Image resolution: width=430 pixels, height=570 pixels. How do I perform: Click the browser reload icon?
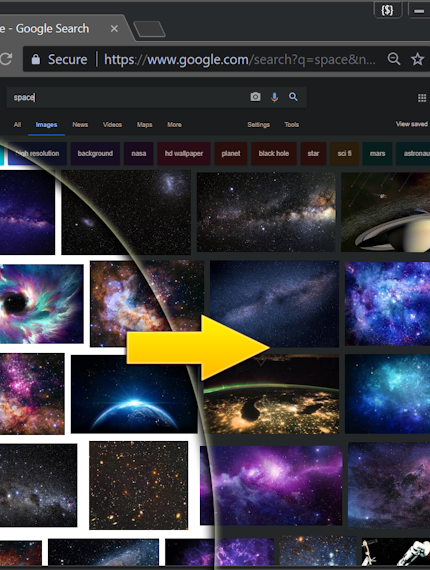5,59
